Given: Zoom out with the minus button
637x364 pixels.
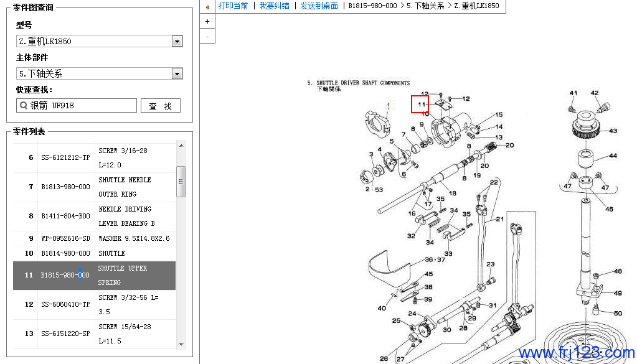Looking at the screenshot, I should click(x=207, y=37).
